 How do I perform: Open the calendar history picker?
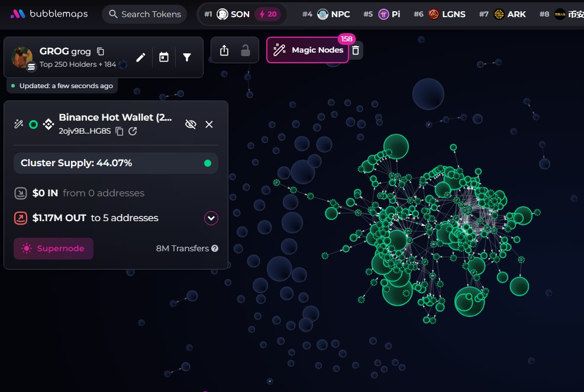click(164, 57)
